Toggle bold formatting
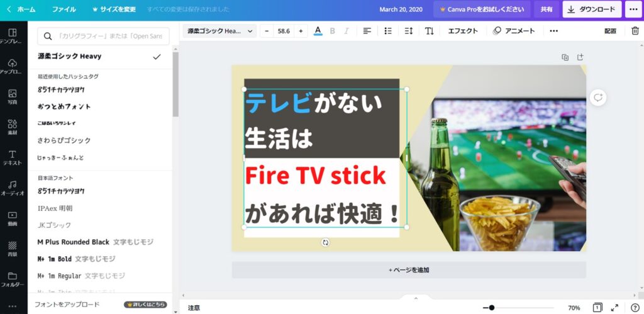 click(332, 31)
